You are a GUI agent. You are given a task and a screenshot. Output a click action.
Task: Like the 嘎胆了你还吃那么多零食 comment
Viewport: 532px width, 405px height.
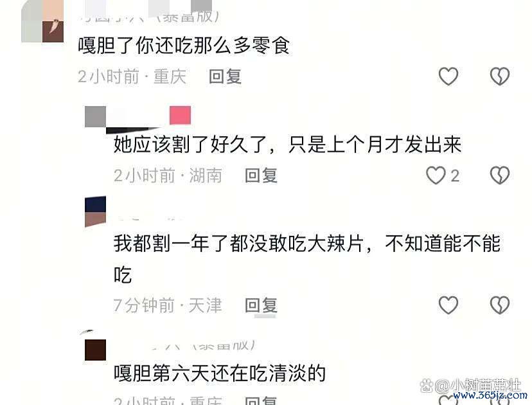coord(448,76)
